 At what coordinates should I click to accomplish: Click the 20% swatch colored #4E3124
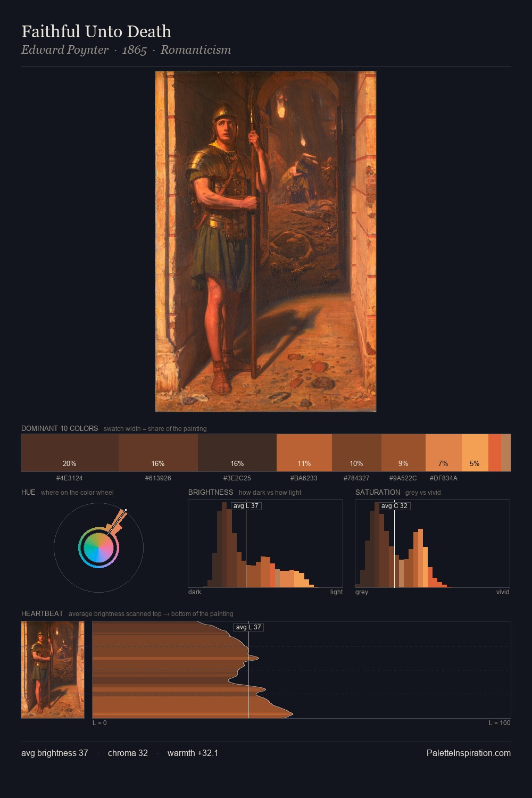70,453
